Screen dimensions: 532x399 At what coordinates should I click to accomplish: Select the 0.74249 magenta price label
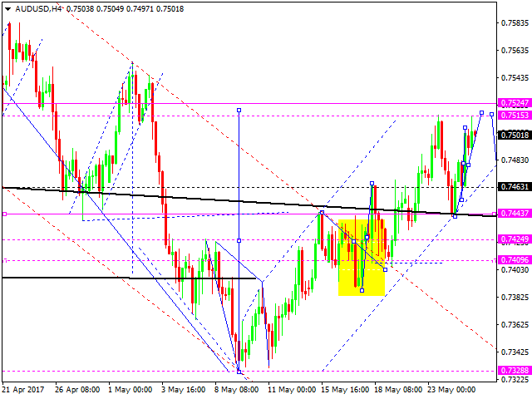coord(515,239)
